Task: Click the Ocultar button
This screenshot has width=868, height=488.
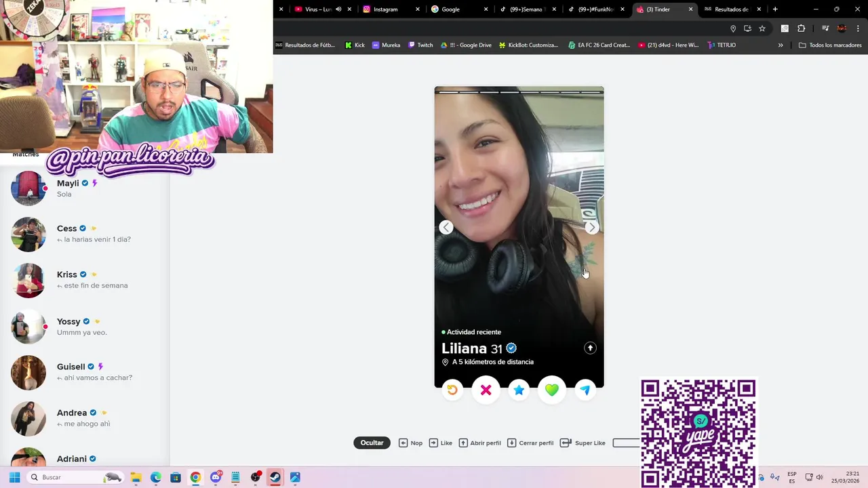Action: click(372, 443)
